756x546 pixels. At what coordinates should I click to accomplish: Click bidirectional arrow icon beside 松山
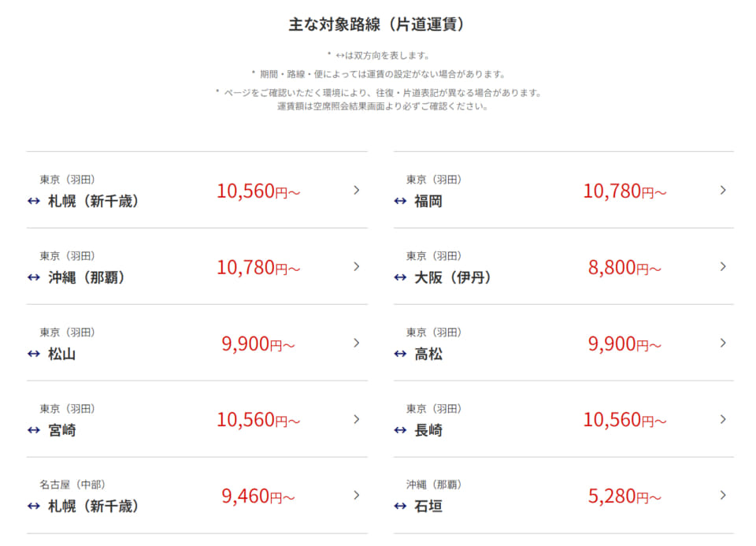[x=33, y=354]
